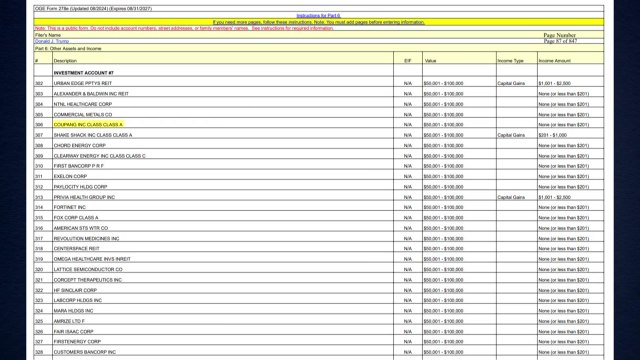Click 'Capital Gains' in the Shake Shack row

point(511,135)
